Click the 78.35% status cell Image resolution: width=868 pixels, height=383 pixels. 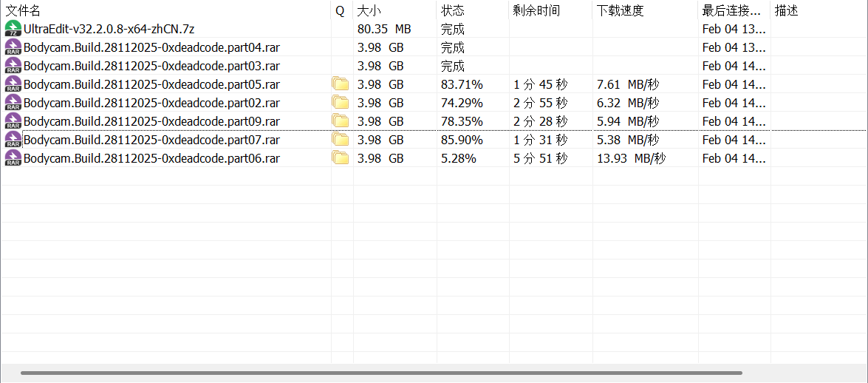point(462,121)
